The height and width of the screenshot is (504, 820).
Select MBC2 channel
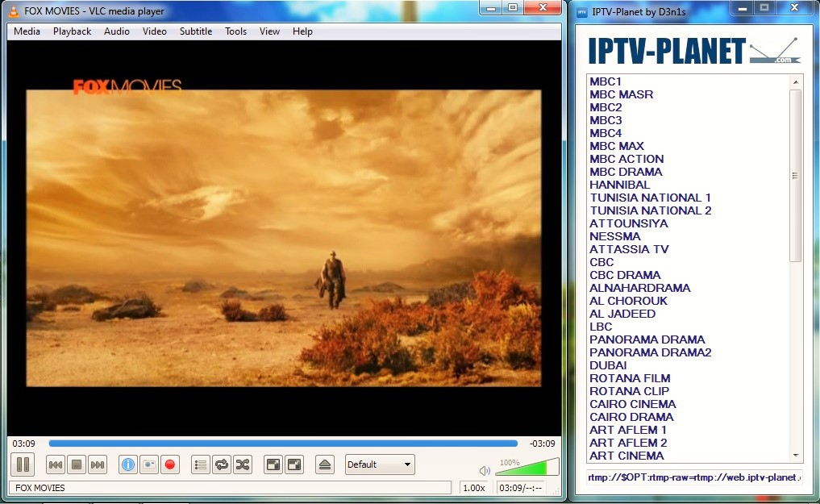(x=606, y=107)
